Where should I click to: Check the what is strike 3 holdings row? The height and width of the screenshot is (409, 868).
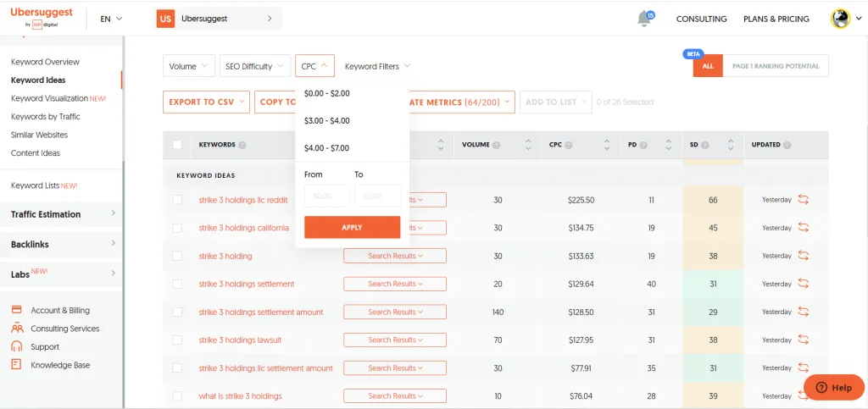point(177,395)
